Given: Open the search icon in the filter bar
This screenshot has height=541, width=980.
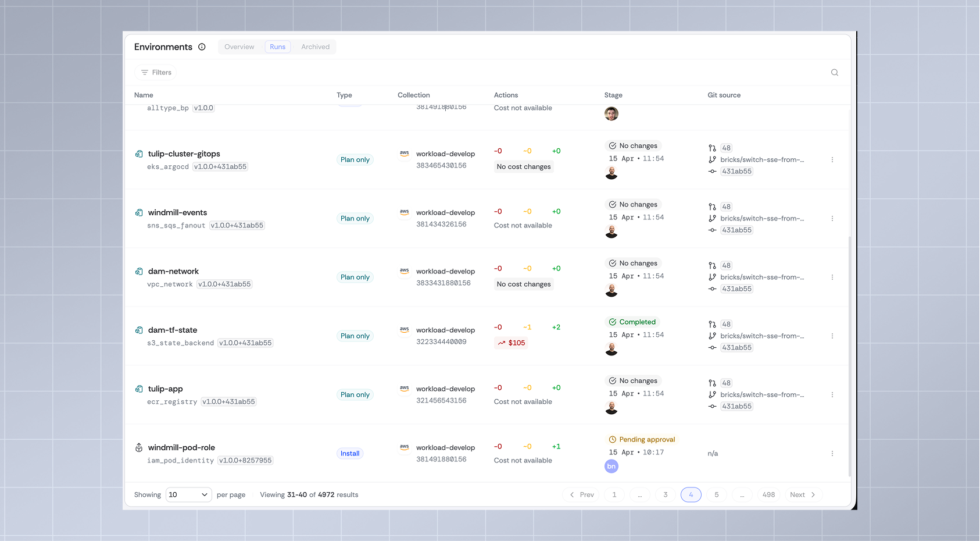Looking at the screenshot, I should click(x=835, y=73).
